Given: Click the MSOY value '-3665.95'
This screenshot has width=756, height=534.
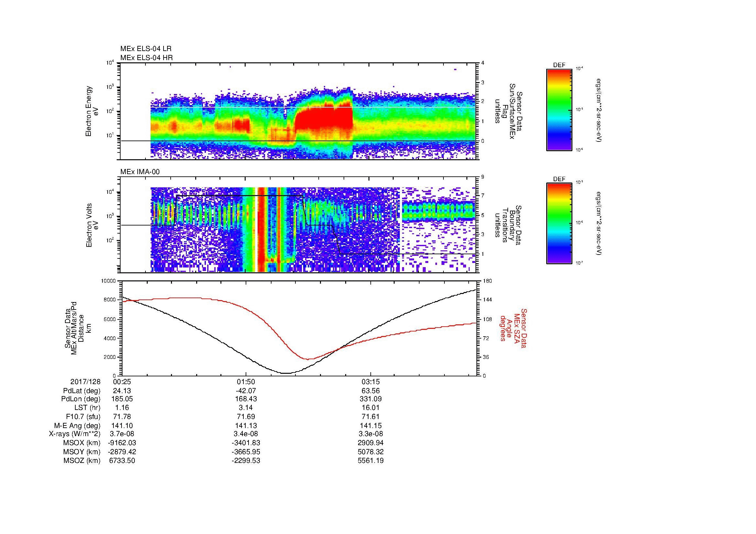Looking at the screenshot, I should 246,452.
